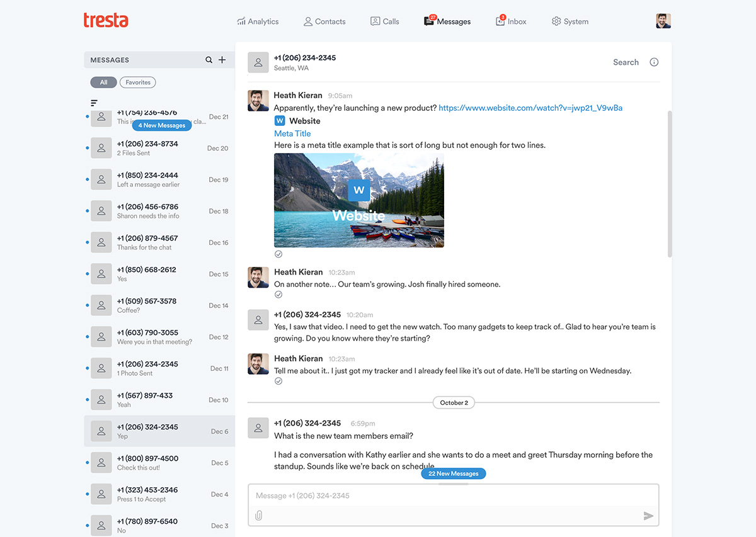Jump to 22 New Messages badge
This screenshot has height=537, width=756.
(454, 473)
